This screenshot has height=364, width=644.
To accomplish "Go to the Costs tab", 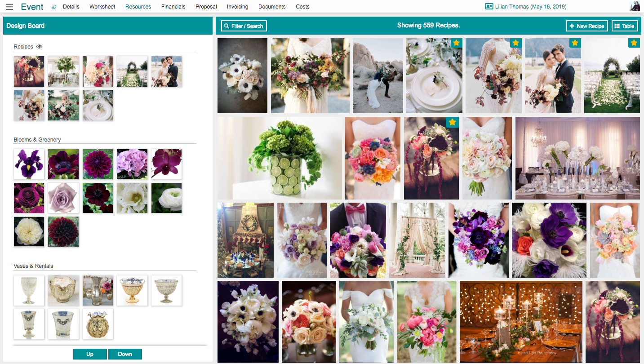I will (x=302, y=7).
